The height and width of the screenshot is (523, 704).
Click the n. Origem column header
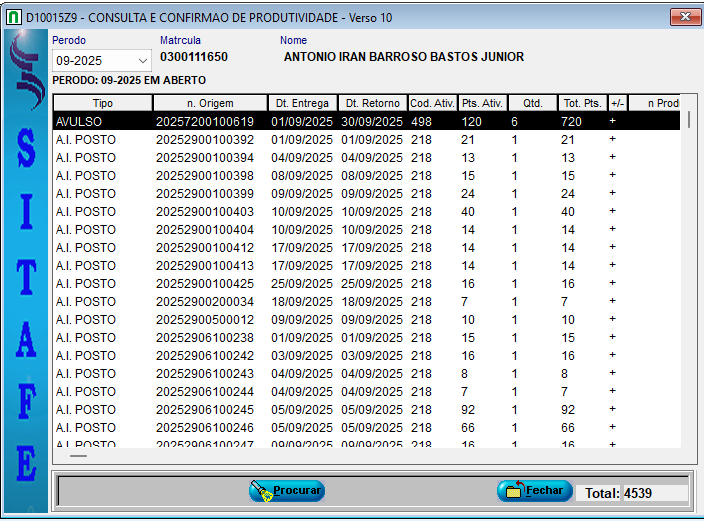coord(209,103)
